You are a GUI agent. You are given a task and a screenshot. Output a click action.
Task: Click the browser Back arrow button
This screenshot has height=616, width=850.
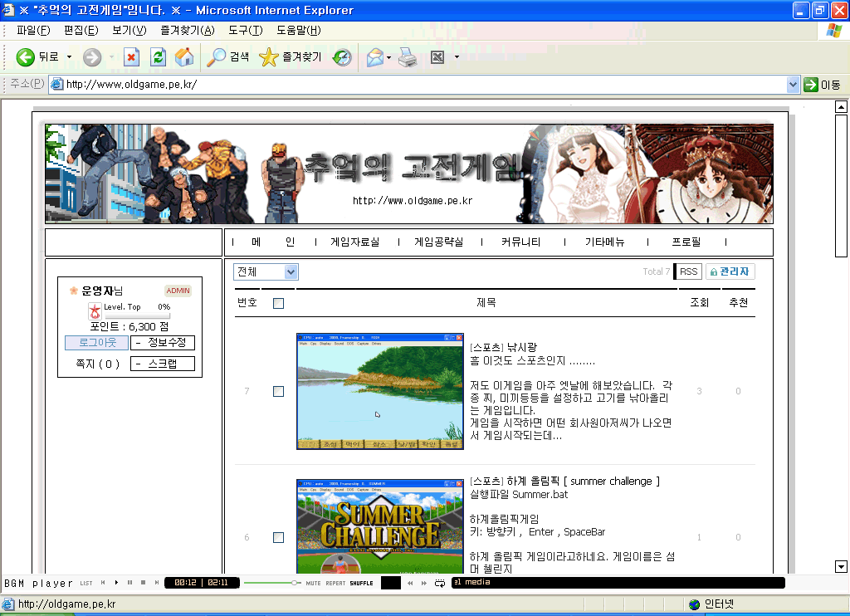point(26,57)
